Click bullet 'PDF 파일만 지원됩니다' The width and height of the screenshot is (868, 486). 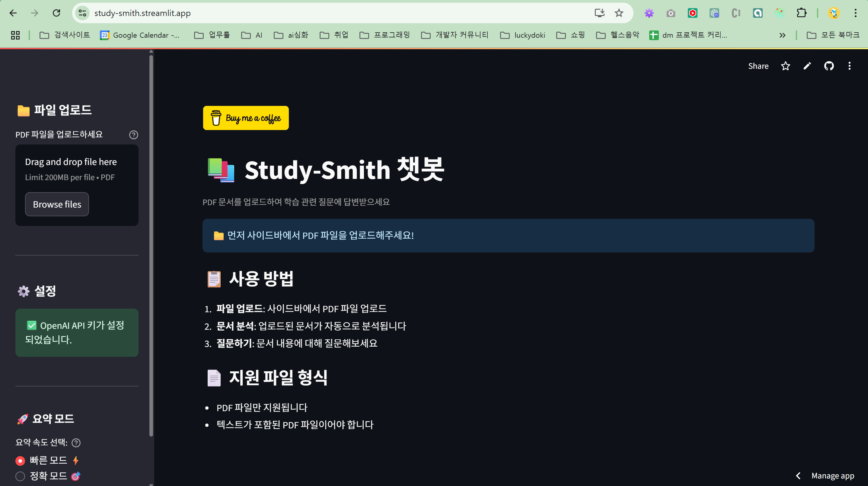click(x=262, y=408)
